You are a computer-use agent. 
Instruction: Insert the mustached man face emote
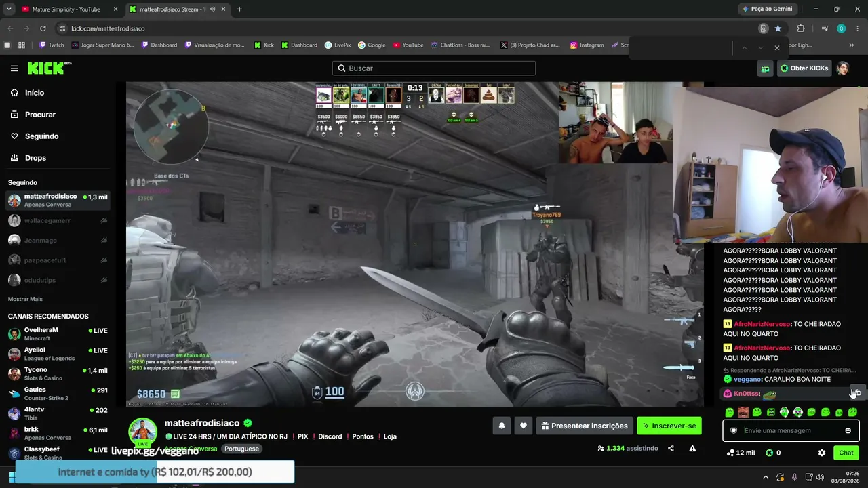[743, 412]
